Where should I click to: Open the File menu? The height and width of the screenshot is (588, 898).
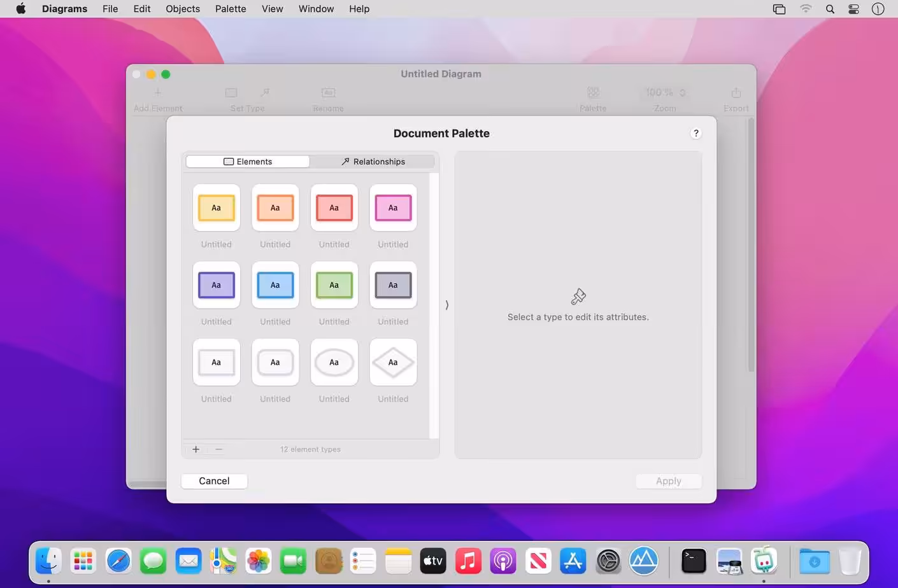[x=110, y=9]
